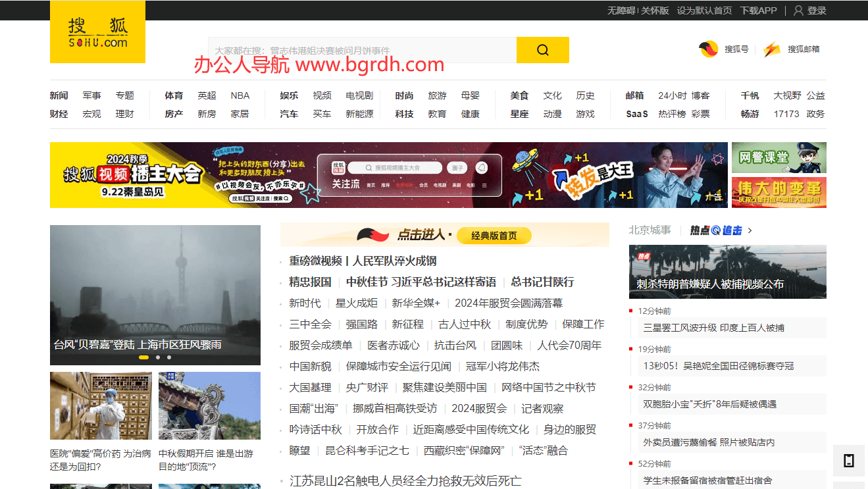
Task: Click the 网警课堂 police banner
Action: click(x=779, y=158)
